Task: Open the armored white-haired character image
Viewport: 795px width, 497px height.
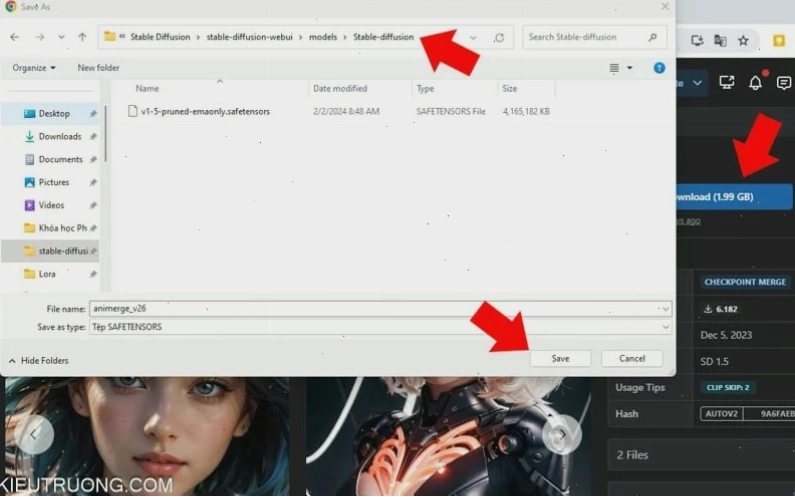Action: (x=448, y=436)
